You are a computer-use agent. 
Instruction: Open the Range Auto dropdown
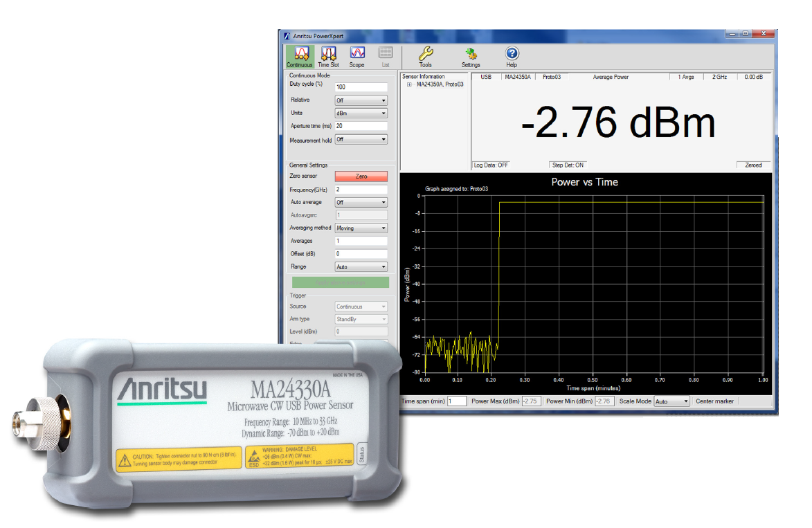(361, 266)
